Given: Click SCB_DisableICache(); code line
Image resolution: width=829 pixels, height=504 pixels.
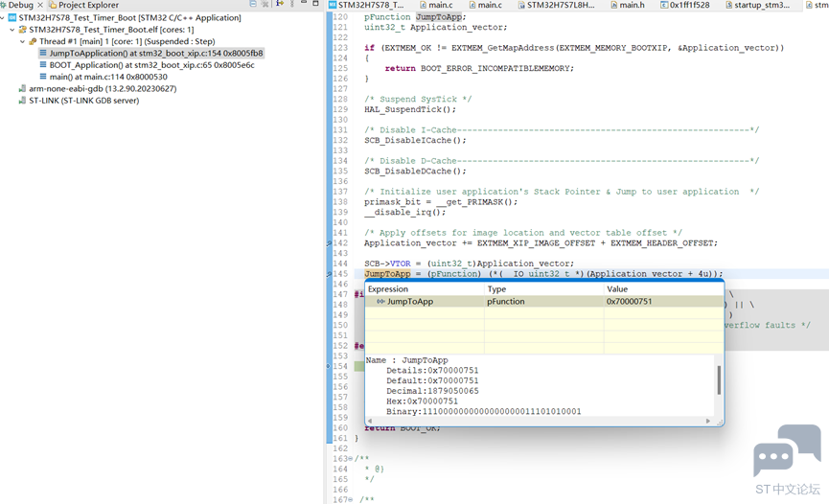Looking at the screenshot, I should tap(415, 140).
